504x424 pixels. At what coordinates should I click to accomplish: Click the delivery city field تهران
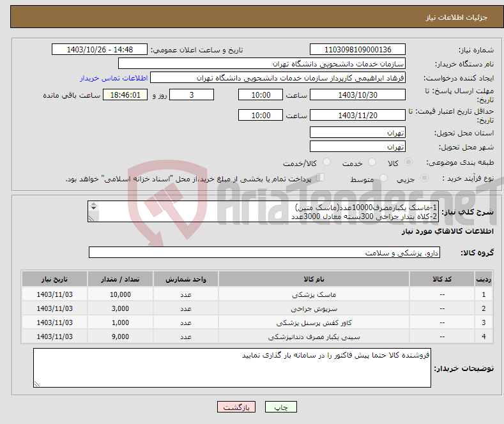point(358,146)
